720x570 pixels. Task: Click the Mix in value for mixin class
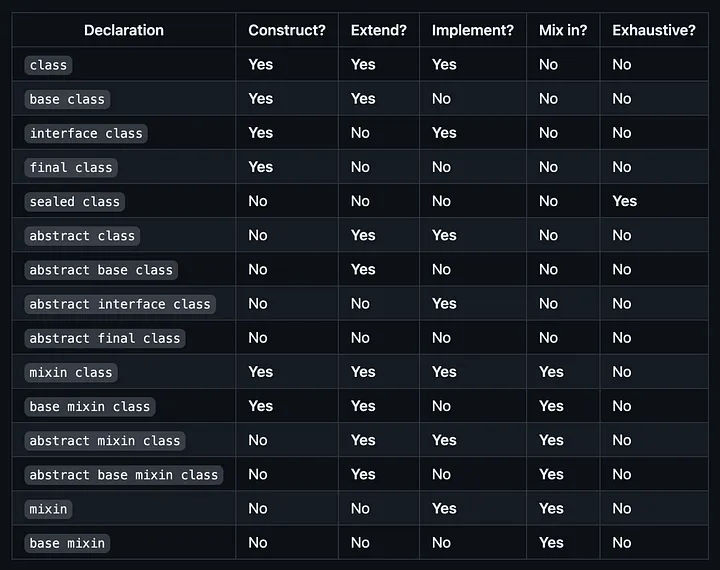(551, 372)
